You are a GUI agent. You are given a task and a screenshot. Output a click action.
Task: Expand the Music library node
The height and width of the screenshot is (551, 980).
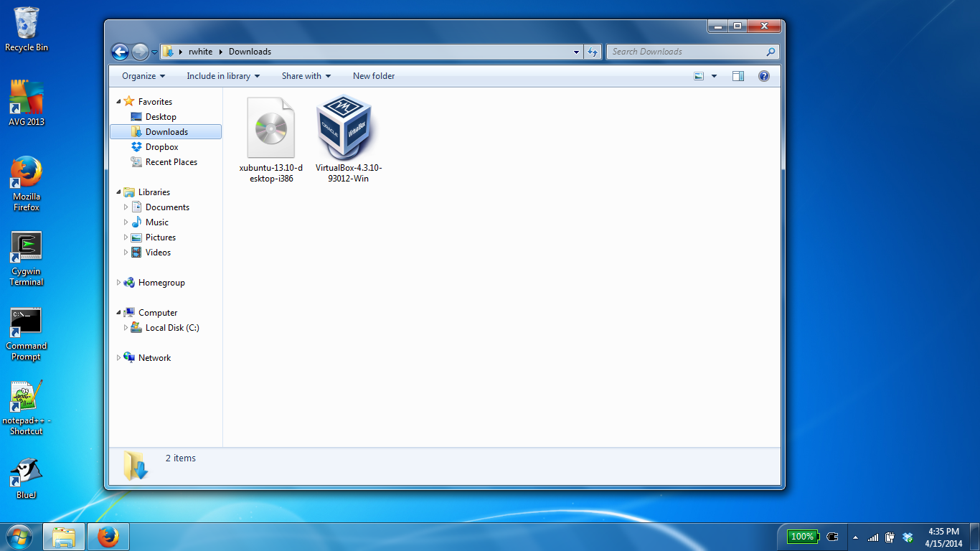[126, 222]
